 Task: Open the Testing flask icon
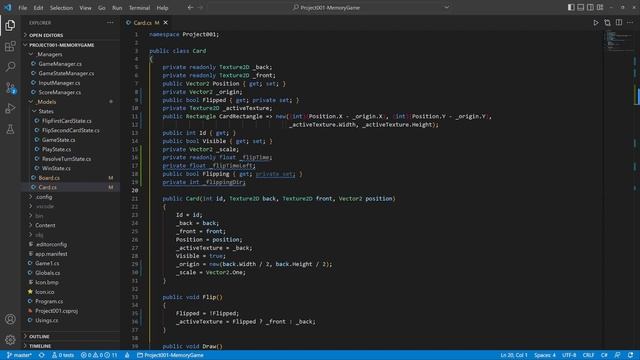(10, 129)
